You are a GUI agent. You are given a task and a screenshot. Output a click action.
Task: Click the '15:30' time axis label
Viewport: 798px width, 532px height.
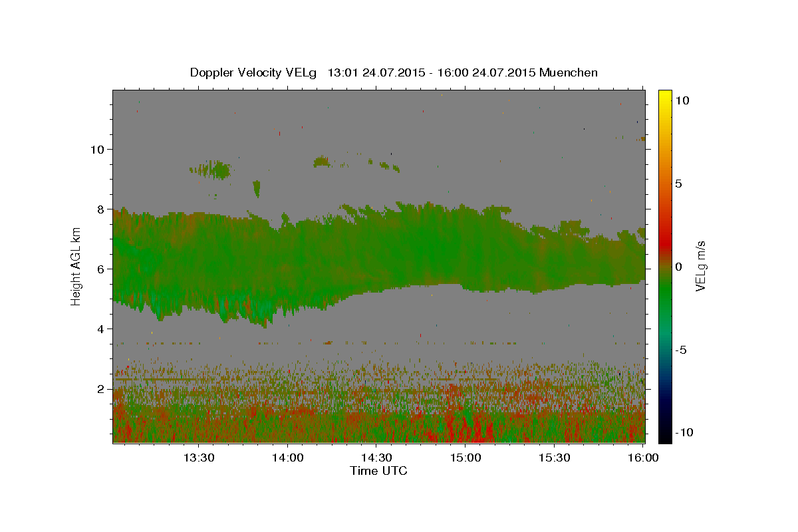click(x=555, y=458)
